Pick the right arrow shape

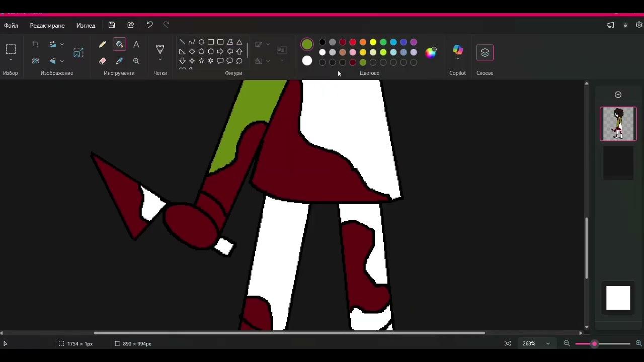click(220, 51)
